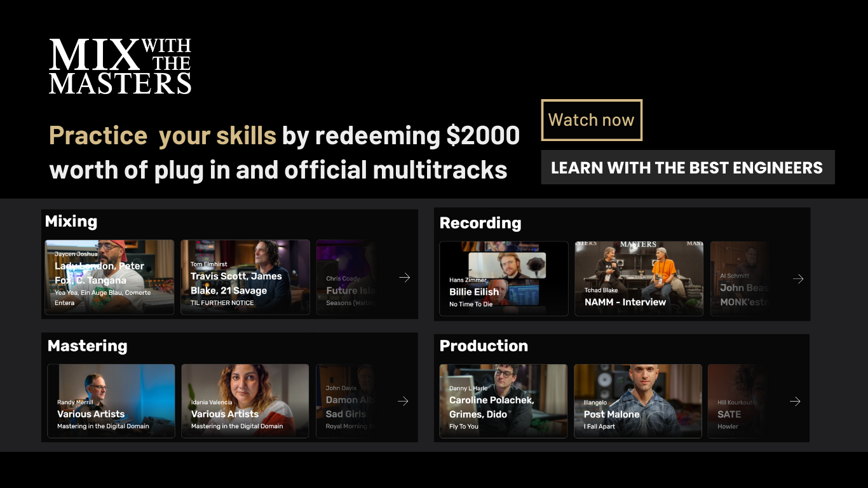Image resolution: width=868 pixels, height=488 pixels.
Task: Show next Recording videos using arrow
Action: pos(798,279)
